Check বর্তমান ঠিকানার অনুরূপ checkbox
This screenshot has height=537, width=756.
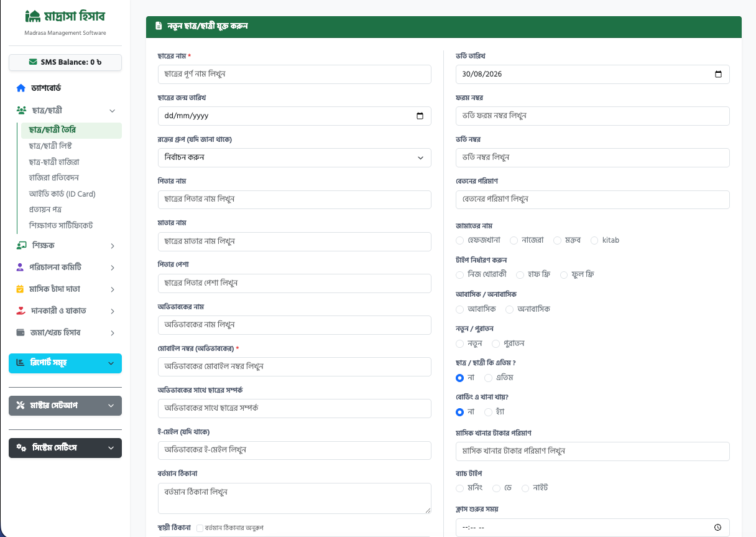coord(200,528)
